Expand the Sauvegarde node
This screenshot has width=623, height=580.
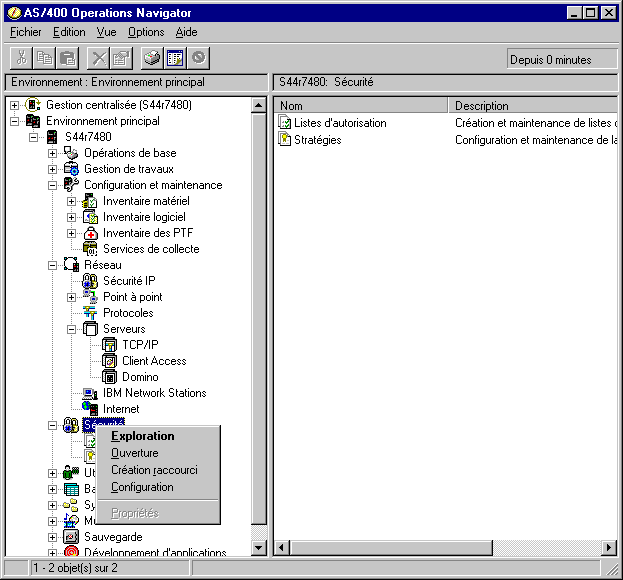coord(52,537)
